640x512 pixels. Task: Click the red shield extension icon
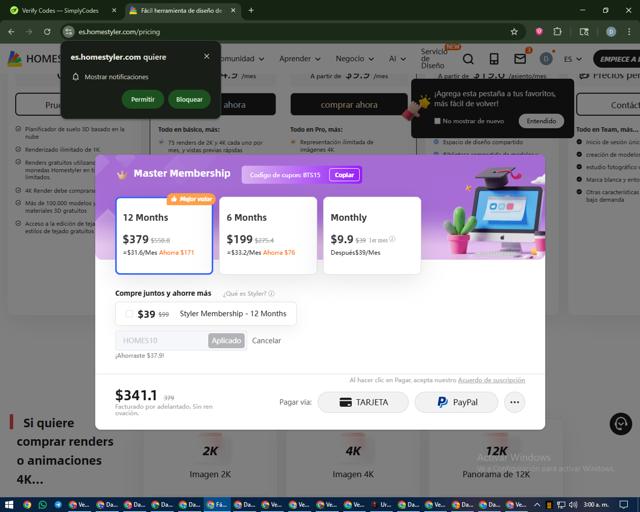click(539, 32)
